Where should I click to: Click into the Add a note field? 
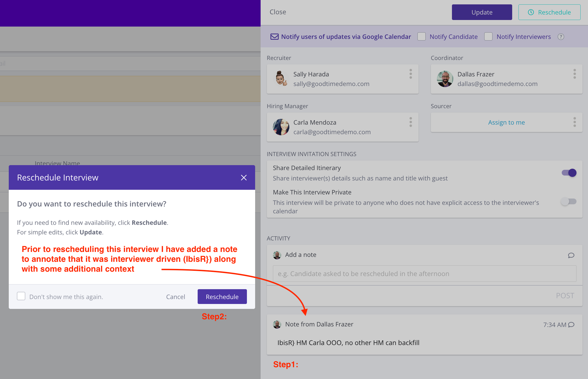pos(424,274)
